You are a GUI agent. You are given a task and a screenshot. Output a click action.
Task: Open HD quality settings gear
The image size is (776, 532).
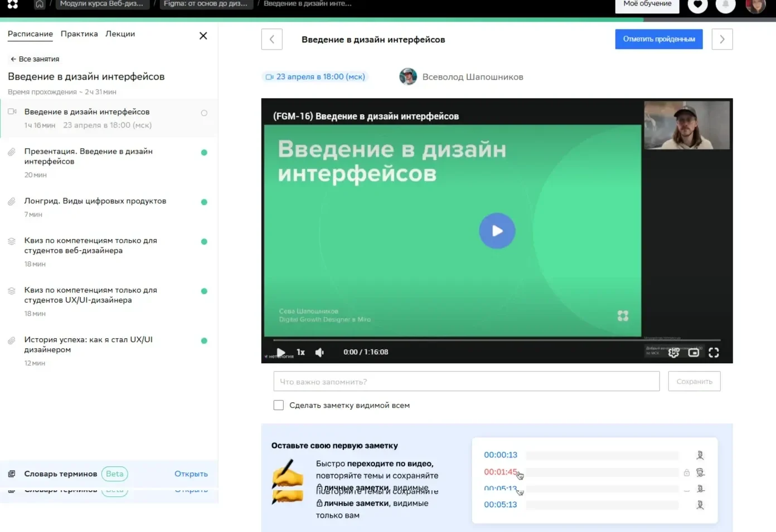[x=673, y=352]
